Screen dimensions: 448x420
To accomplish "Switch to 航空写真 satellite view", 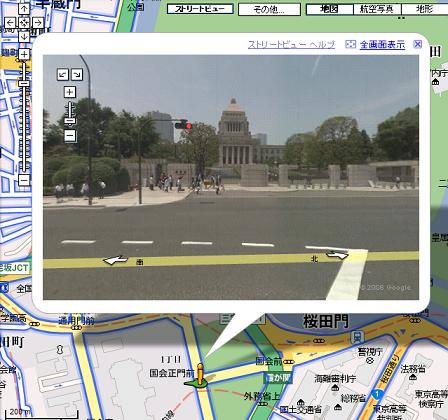I will 377,9.
